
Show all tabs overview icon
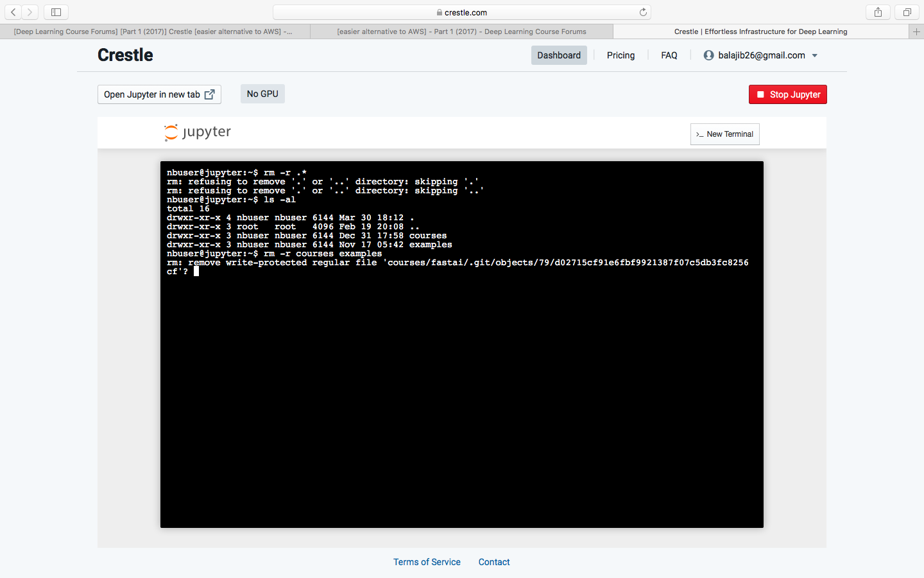point(907,12)
